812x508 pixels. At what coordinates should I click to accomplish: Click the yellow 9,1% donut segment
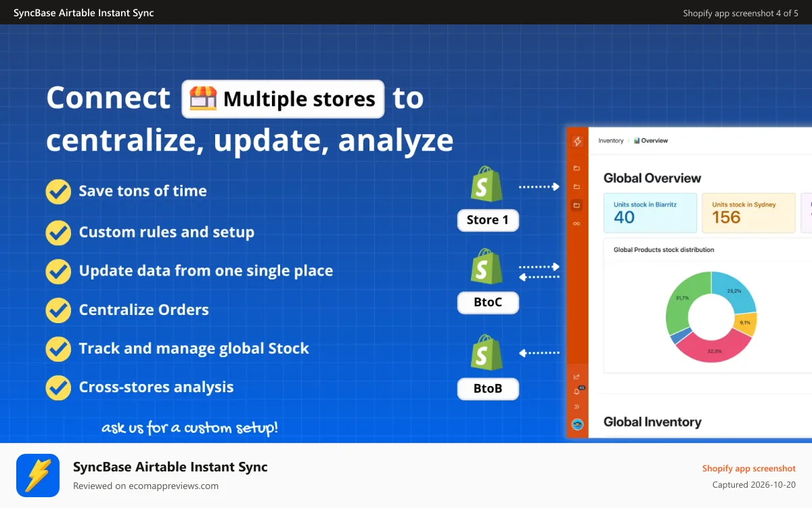pyautogui.click(x=745, y=323)
